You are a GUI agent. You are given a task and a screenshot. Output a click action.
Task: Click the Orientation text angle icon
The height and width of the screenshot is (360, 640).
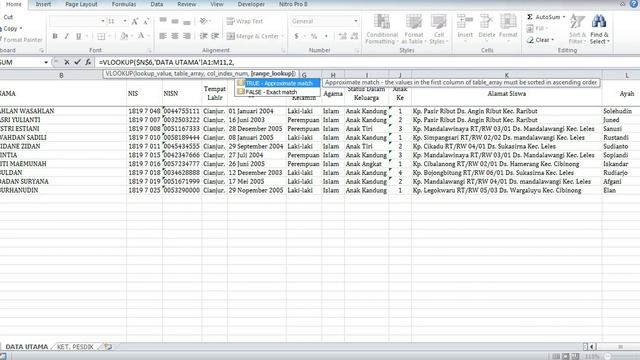(x=204, y=21)
